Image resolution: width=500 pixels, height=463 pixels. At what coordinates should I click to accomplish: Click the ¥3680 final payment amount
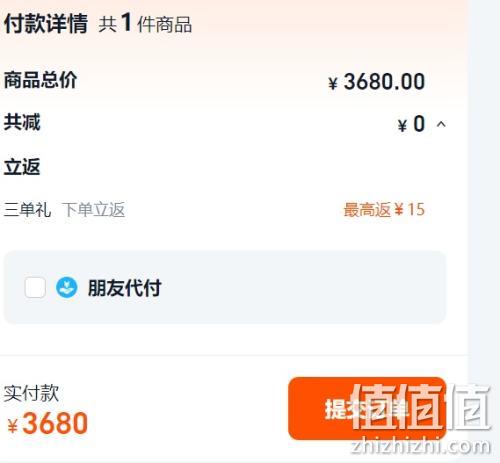pyautogui.click(x=47, y=423)
